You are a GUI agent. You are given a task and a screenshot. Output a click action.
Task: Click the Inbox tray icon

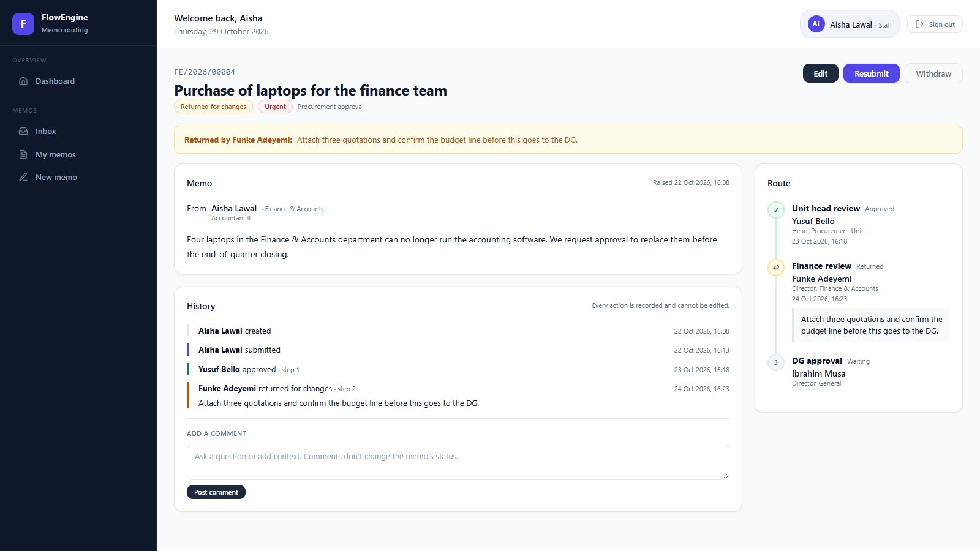[x=23, y=131]
